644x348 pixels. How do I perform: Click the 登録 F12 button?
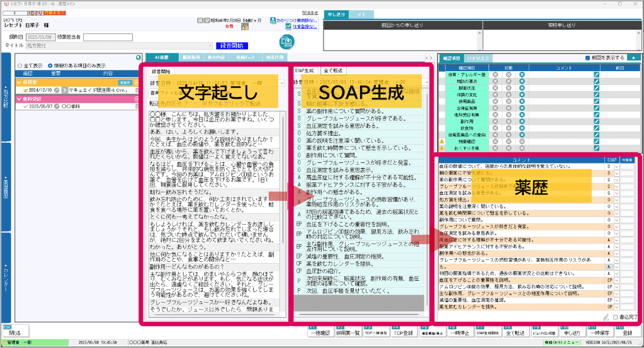(627, 332)
